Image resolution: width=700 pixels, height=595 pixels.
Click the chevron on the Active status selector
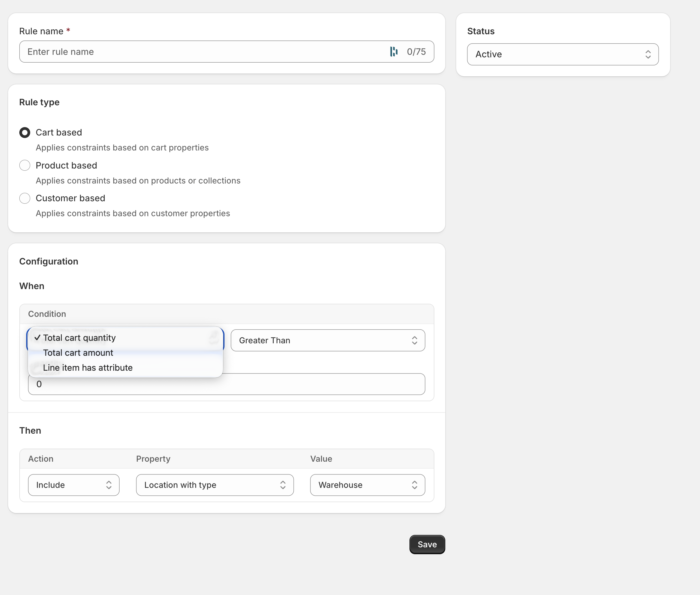coord(648,54)
